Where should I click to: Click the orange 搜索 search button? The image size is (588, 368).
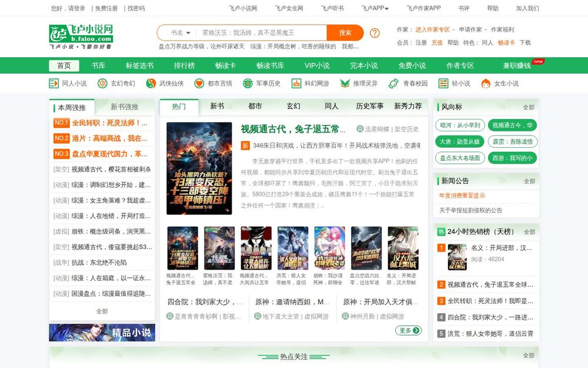tap(345, 32)
